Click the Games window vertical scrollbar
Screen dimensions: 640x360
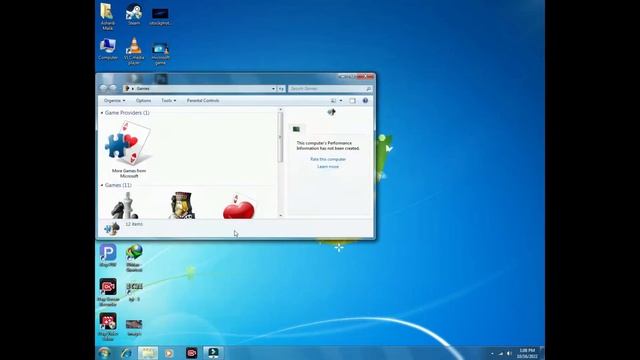280,137
